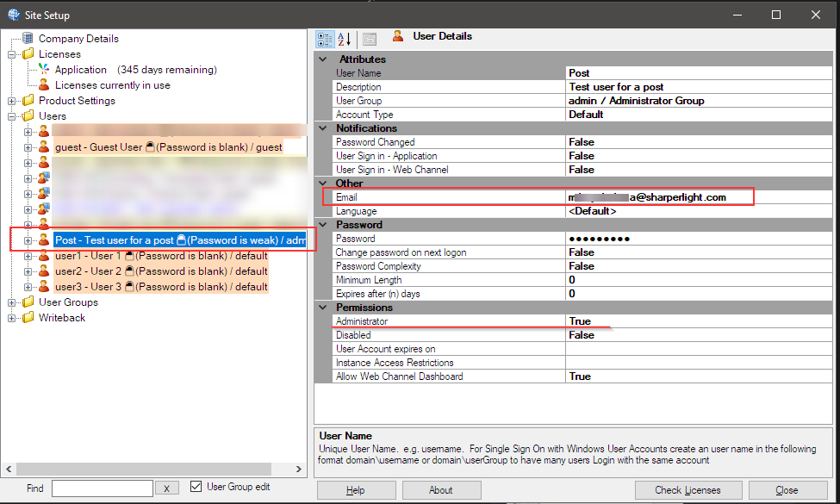Click the Password masked value field
840x504 pixels.
point(699,239)
